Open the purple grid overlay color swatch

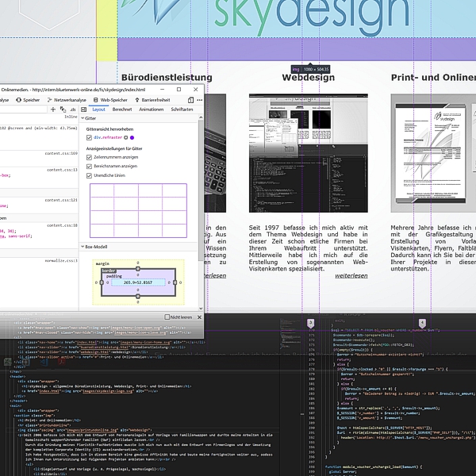[x=132, y=137]
